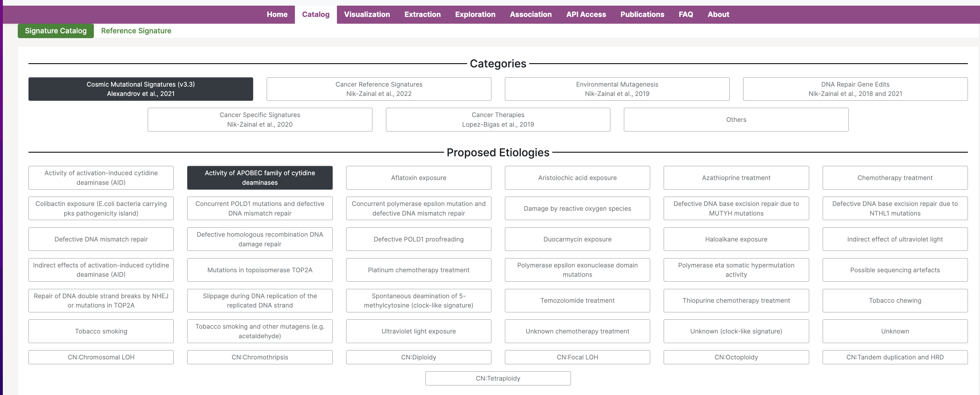This screenshot has height=395, width=980.
Task: Pick Cancer Therapies category
Action: point(498,120)
